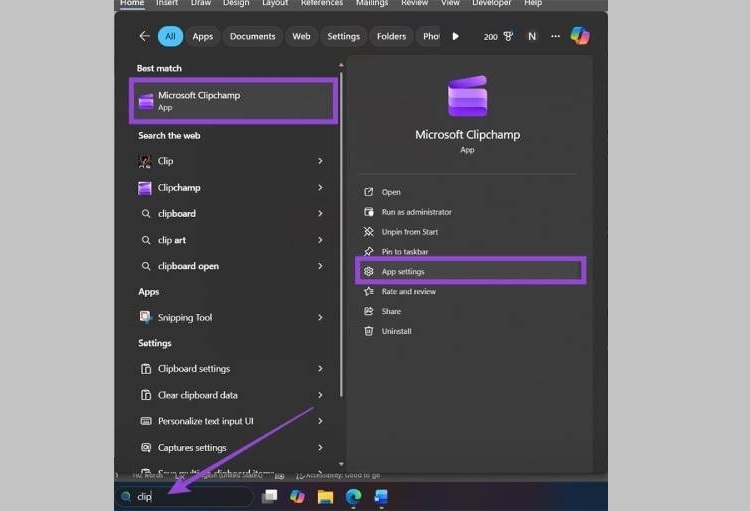Expand the clipboard open suggestion chevron
750x511 pixels.
(320, 266)
